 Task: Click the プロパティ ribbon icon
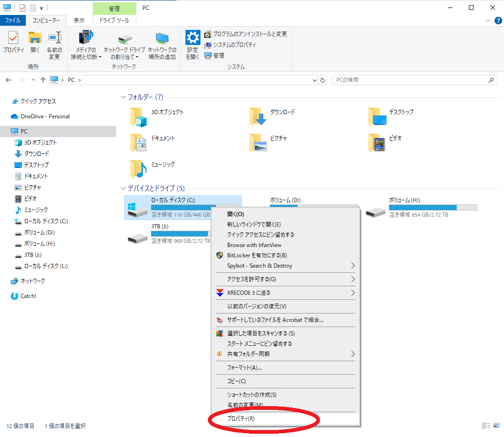click(14, 39)
